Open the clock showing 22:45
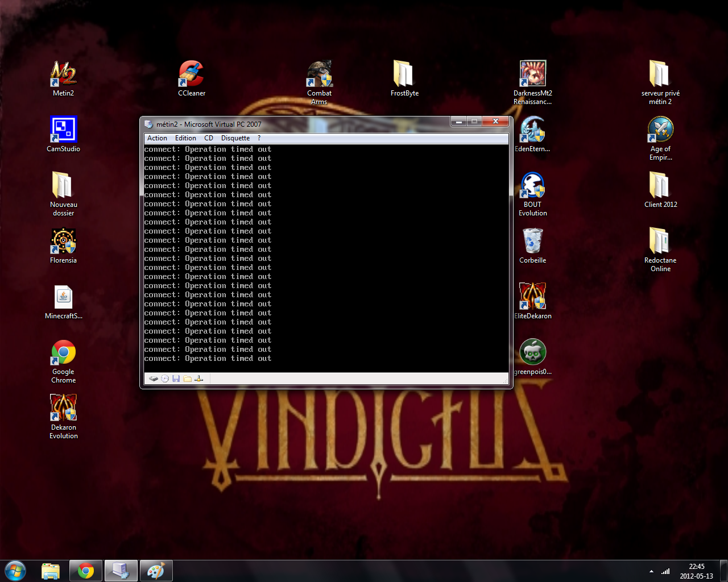Image resolution: width=728 pixels, height=582 pixels. click(696, 571)
